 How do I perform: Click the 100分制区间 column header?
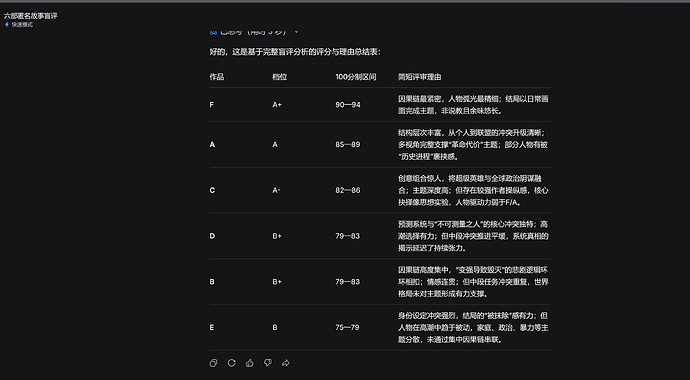pyautogui.click(x=356, y=77)
